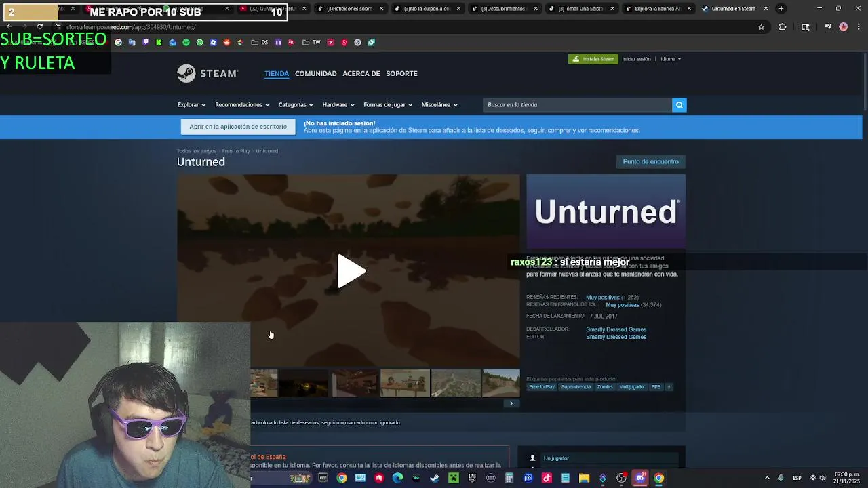Click the FPS tag
868x488 pixels.
(656, 387)
